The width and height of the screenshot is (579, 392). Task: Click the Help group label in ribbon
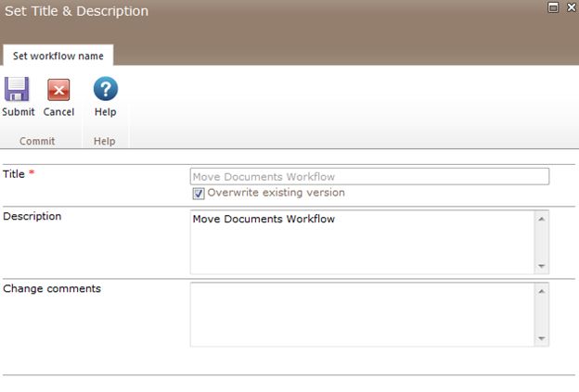pyautogui.click(x=104, y=141)
